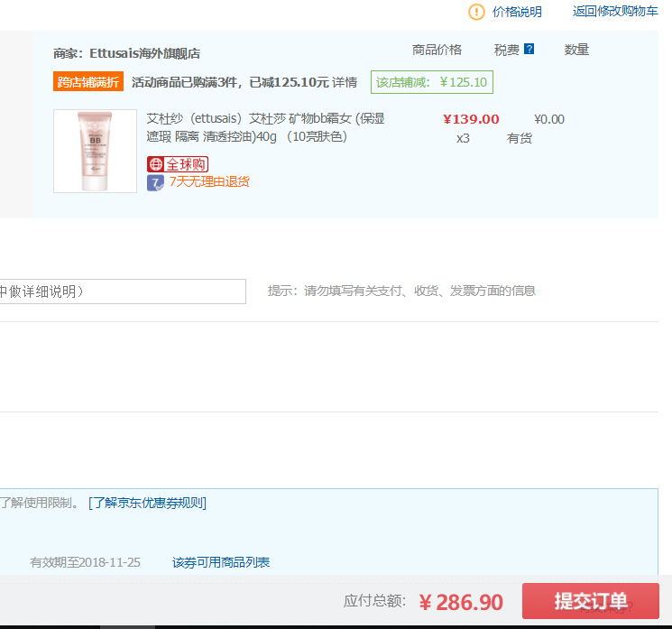Open 了解京东优惠券规则 link
This screenshot has height=629, width=672.
pyautogui.click(x=147, y=503)
